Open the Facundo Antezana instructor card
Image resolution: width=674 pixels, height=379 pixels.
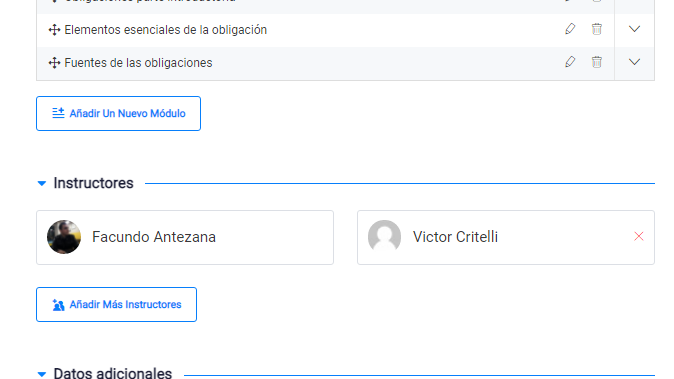point(185,237)
